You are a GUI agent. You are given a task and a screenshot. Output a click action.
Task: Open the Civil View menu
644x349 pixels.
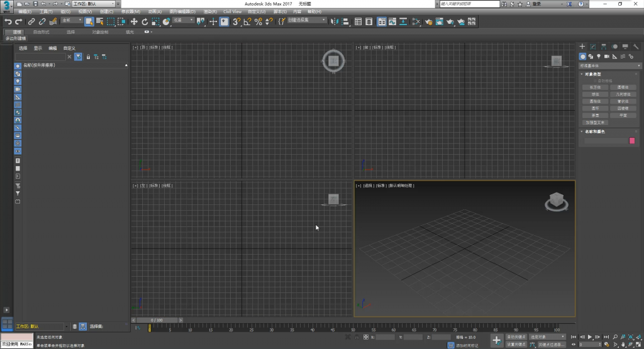(233, 11)
